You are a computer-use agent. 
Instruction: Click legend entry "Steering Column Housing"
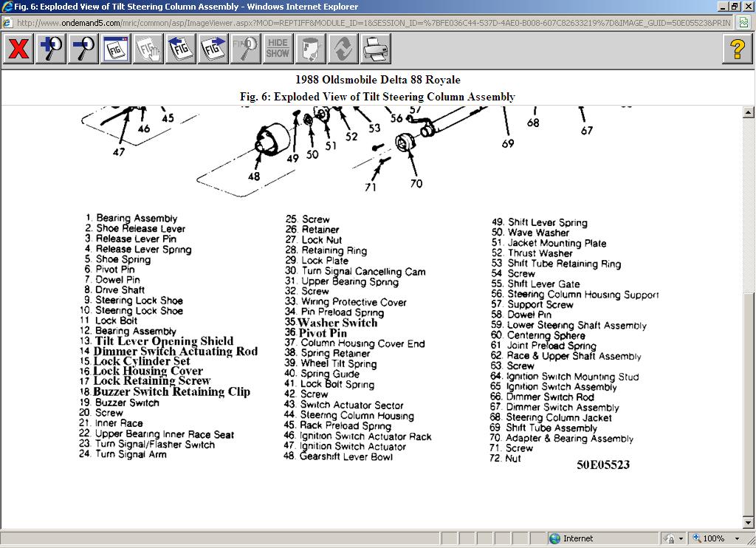coord(357,415)
